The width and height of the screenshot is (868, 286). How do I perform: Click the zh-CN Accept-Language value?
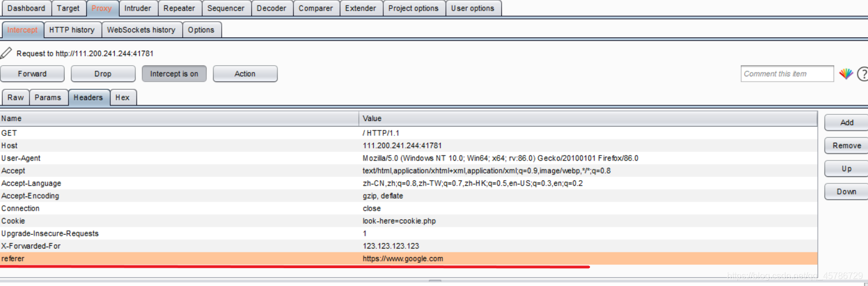coord(473,183)
